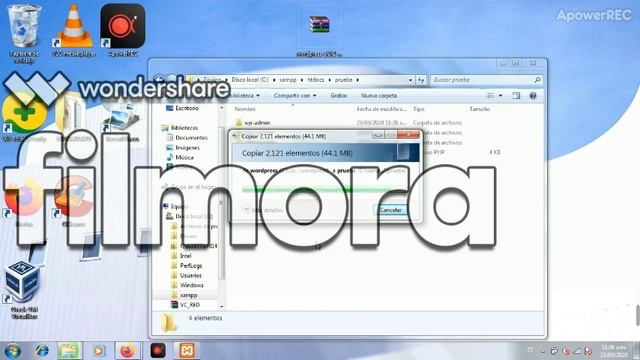Viewport: 640px width, 360px height.
Task: Select 'VC_RED' item in the tree
Action: pos(185,304)
